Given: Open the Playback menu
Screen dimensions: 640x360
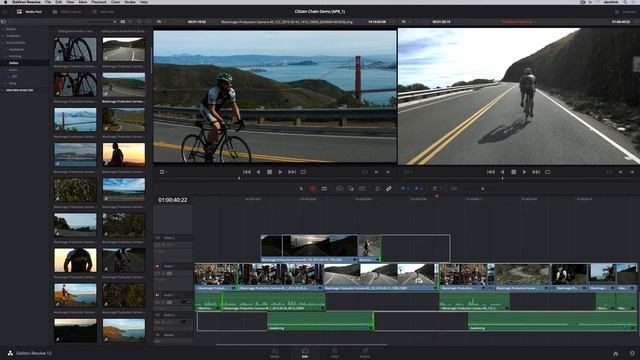Looking at the screenshot, I should click(99, 2).
